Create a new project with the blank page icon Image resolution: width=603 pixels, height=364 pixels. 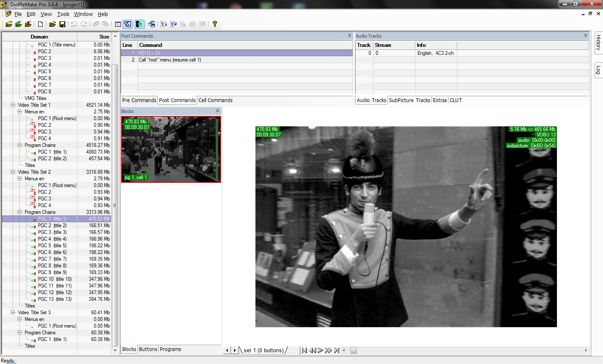pos(41,24)
